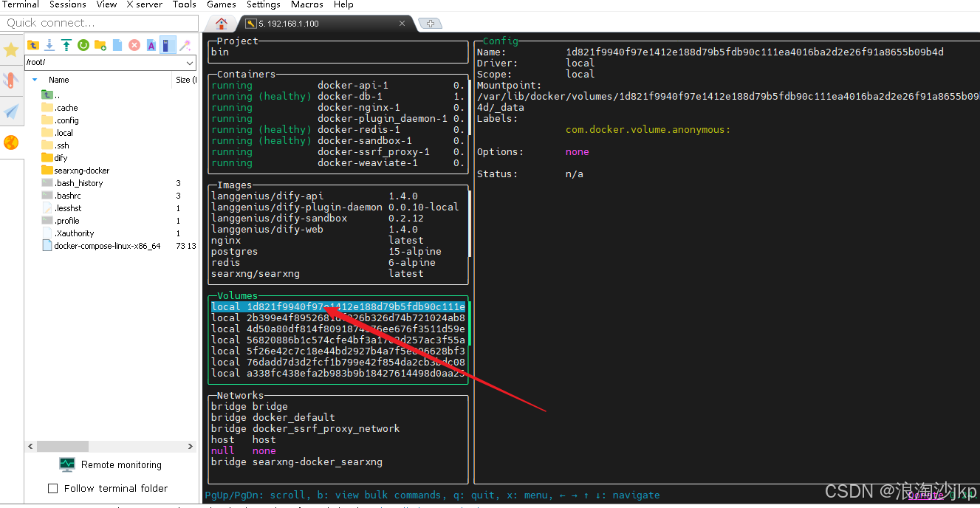Select the .profile file
Viewport: 980px width, 508px height.
point(61,221)
